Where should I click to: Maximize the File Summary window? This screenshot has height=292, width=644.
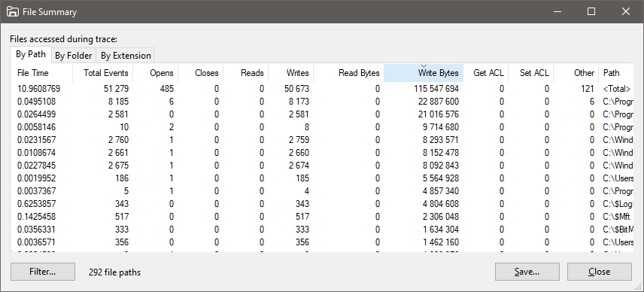coord(591,11)
